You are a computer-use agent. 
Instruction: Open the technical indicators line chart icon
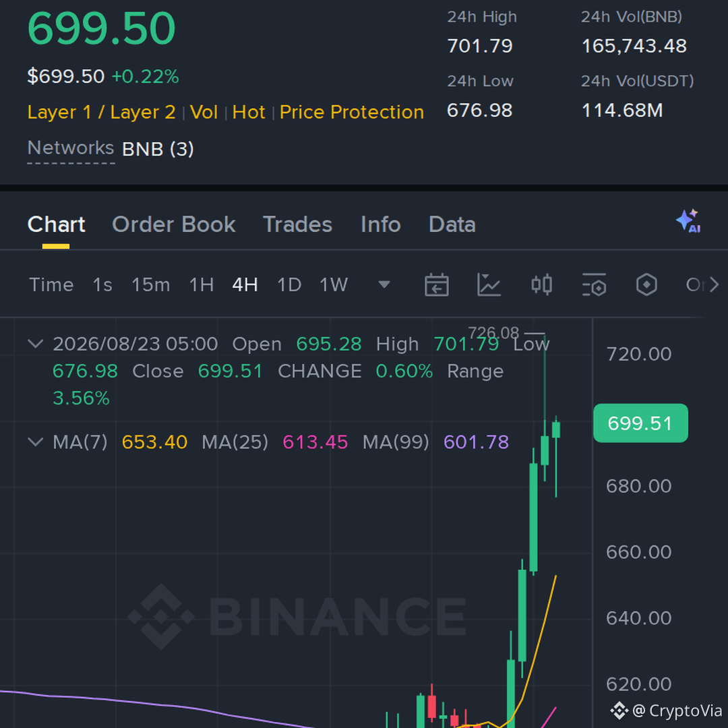tap(489, 284)
